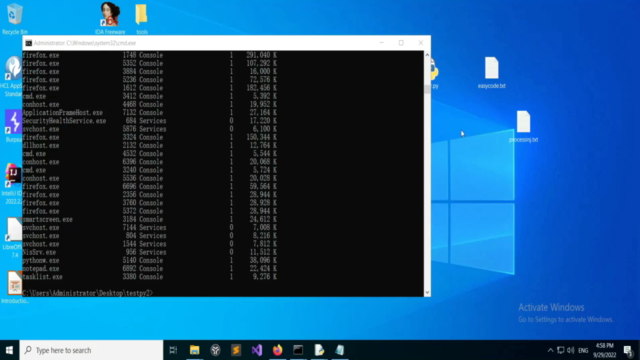This screenshot has width=640, height=360.
Task: Click the ApplicationFrameHost.exe row
Action: [149, 113]
